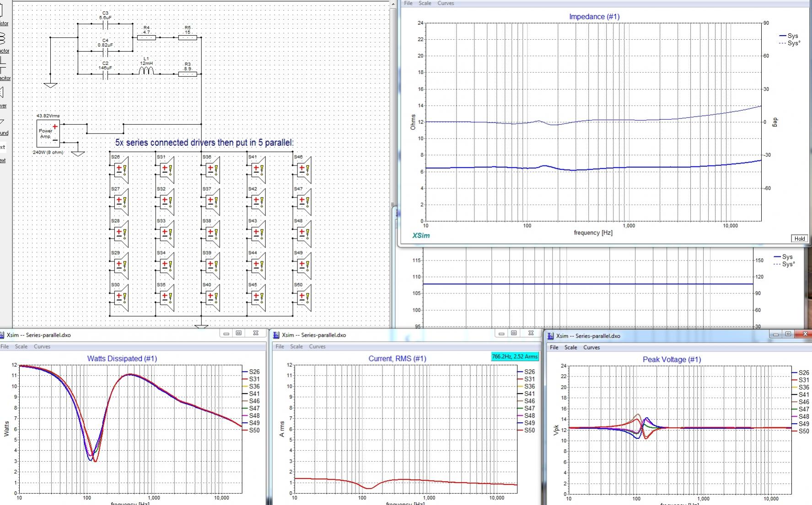This screenshot has width=812, height=505.
Task: Pick the capacitor tool from the left palette
Action: click(x=3, y=69)
